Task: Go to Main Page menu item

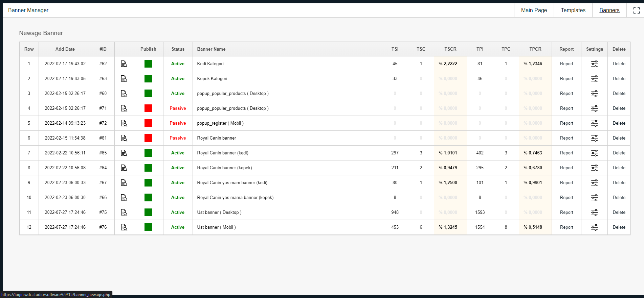Action: 534,10
